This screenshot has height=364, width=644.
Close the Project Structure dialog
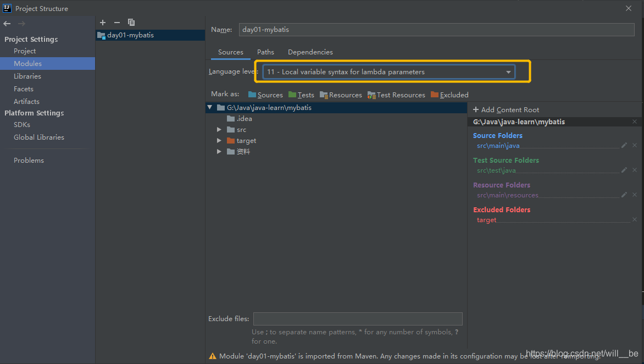(629, 8)
